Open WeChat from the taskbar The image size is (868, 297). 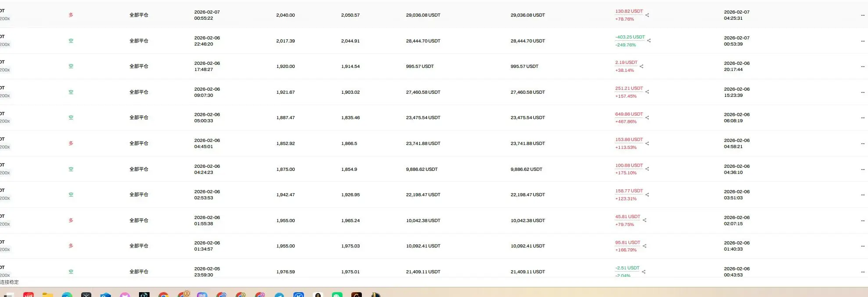(337, 295)
